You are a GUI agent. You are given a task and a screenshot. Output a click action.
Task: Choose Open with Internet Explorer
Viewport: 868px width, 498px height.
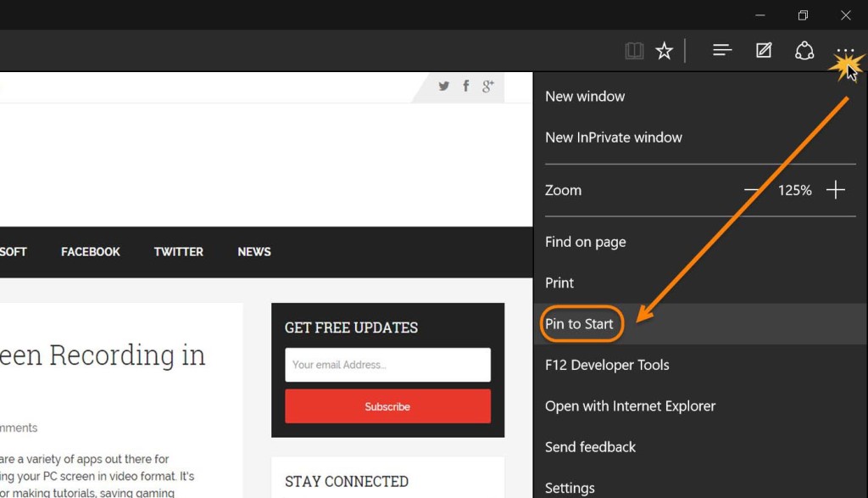click(630, 406)
